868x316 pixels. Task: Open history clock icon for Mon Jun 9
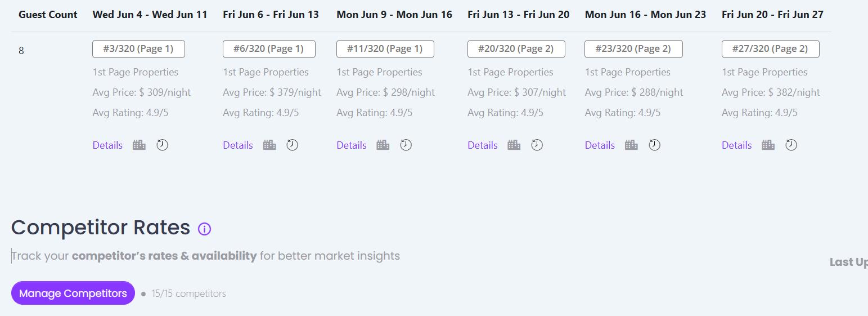(406, 145)
